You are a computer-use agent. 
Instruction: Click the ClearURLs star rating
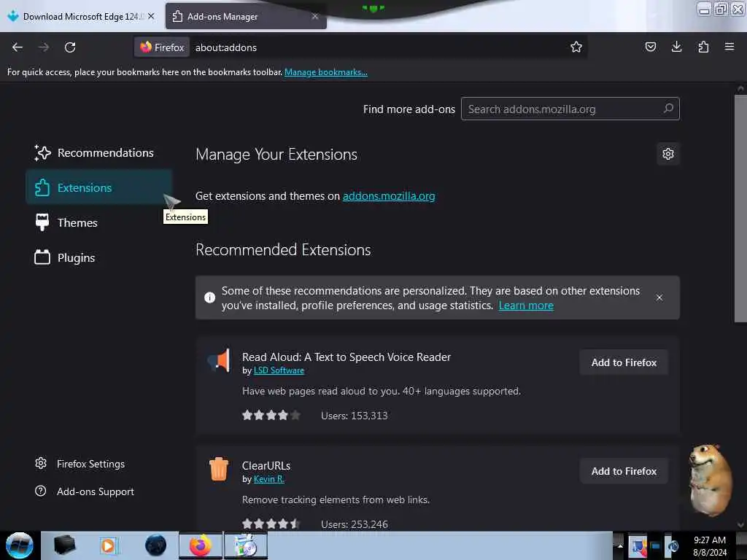point(271,524)
